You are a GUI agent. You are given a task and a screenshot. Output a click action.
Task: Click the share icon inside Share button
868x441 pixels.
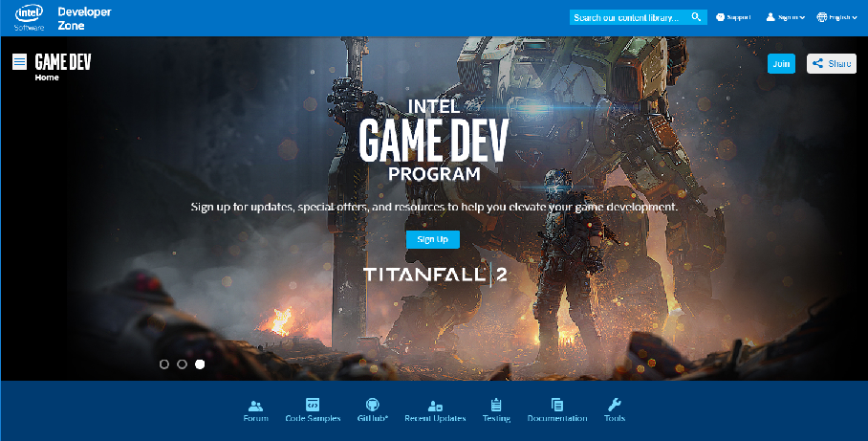[817, 63]
